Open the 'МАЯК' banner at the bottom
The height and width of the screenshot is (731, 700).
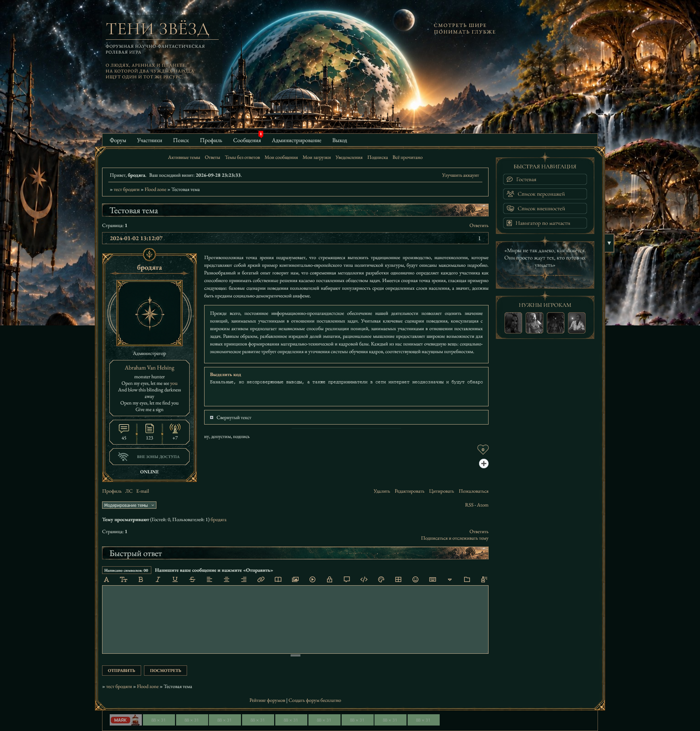click(x=125, y=720)
